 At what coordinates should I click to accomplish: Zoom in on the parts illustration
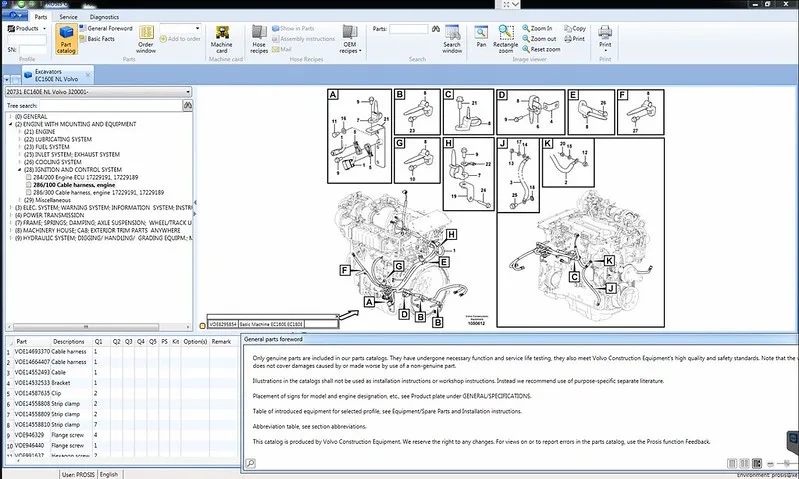pyautogui.click(x=537, y=29)
